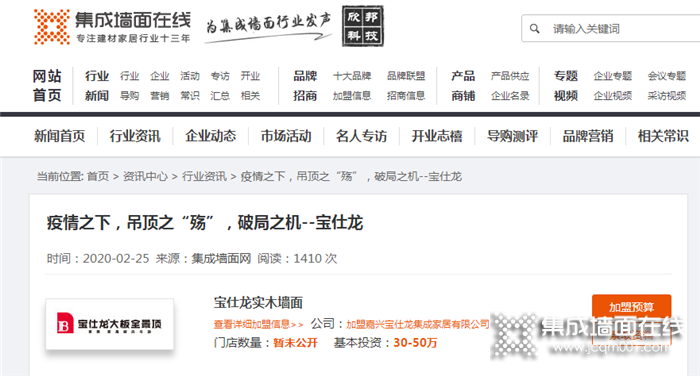The width and height of the screenshot is (700, 376).
Task: Click the 营销 sub-link
Action: [159, 96]
